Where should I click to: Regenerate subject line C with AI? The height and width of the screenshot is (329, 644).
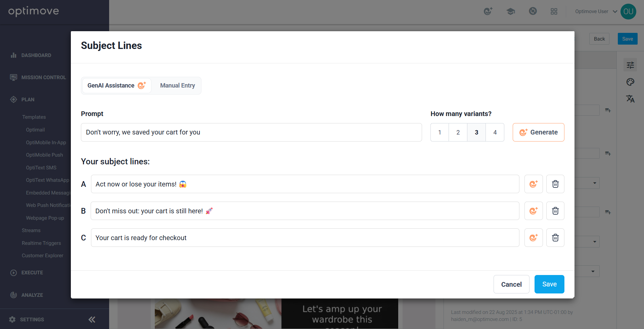click(534, 238)
